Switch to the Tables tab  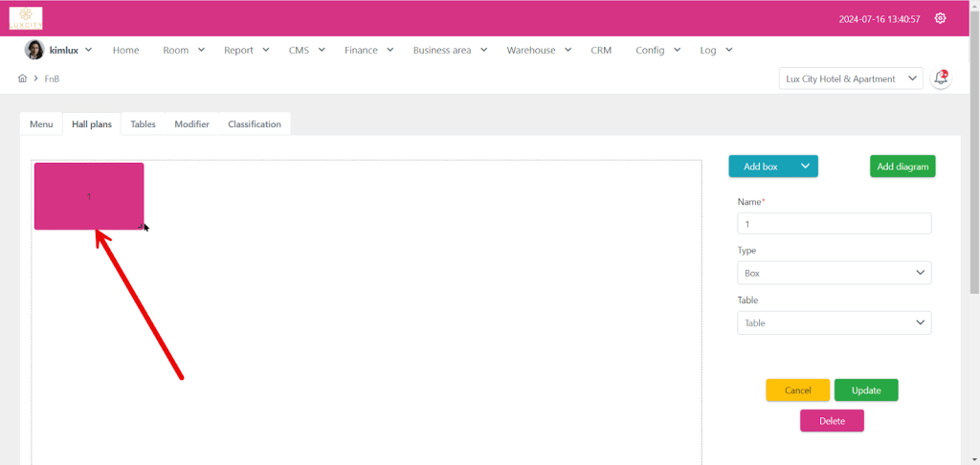pyautogui.click(x=143, y=124)
